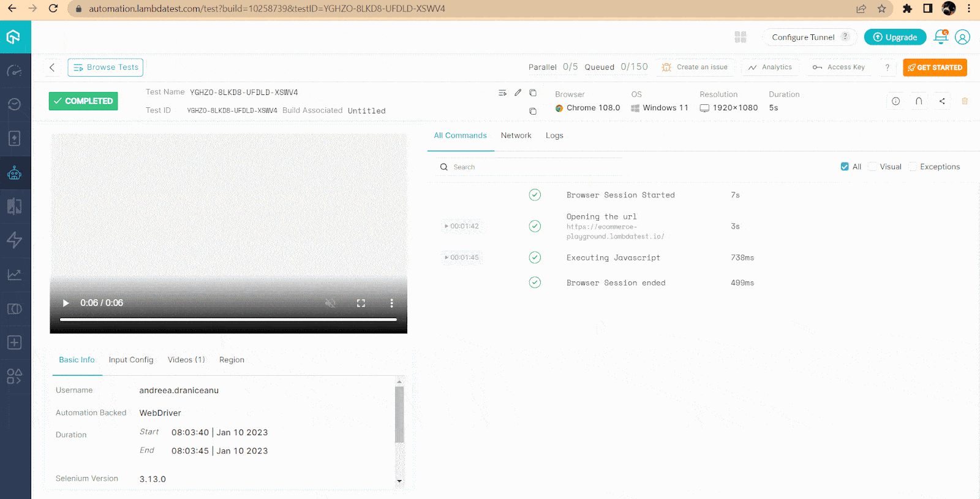Enable the Exceptions filter checkbox
This screenshot has width=980, height=499.
pyautogui.click(x=913, y=167)
